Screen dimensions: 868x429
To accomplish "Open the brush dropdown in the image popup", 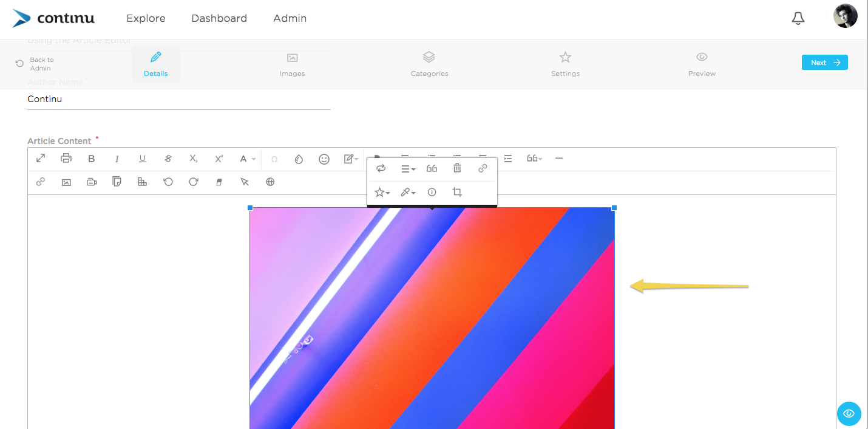I will coord(408,192).
